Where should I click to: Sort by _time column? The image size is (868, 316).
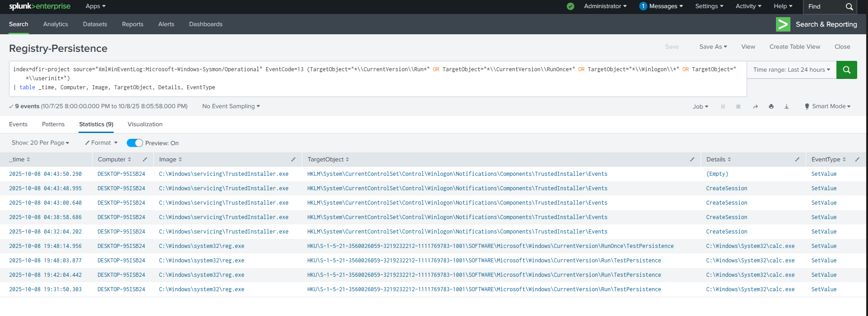coord(19,160)
